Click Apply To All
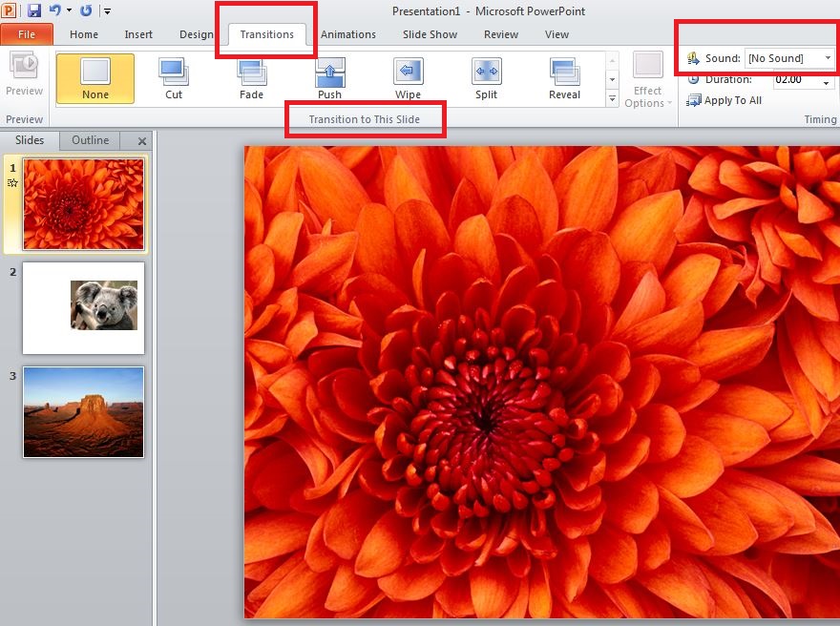The height and width of the screenshot is (626, 840). 724,100
